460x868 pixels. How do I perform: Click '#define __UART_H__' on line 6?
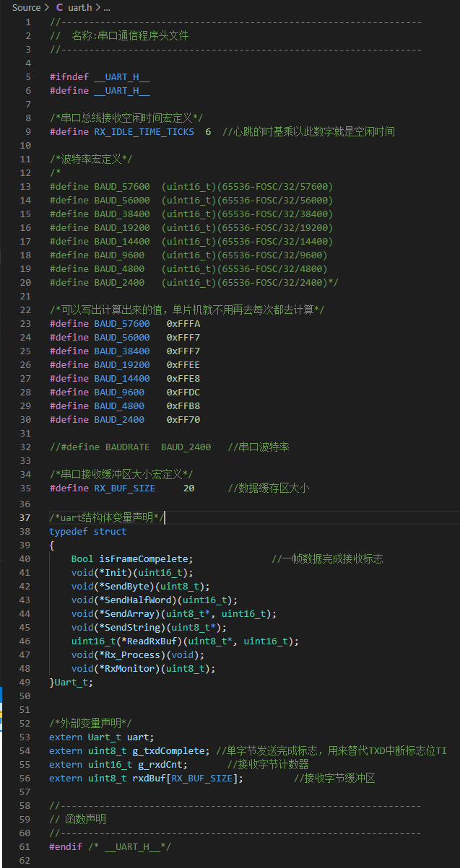(x=100, y=90)
